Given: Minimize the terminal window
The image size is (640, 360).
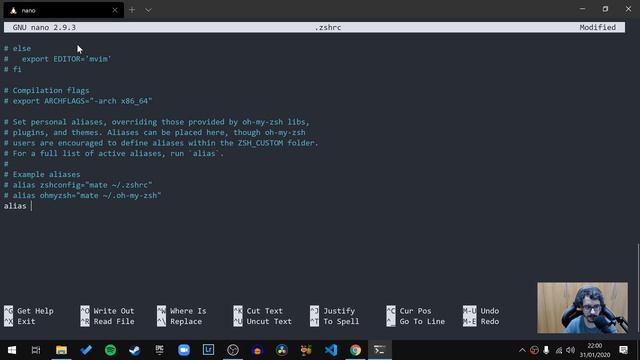Looking at the screenshot, I should click(x=582, y=9).
